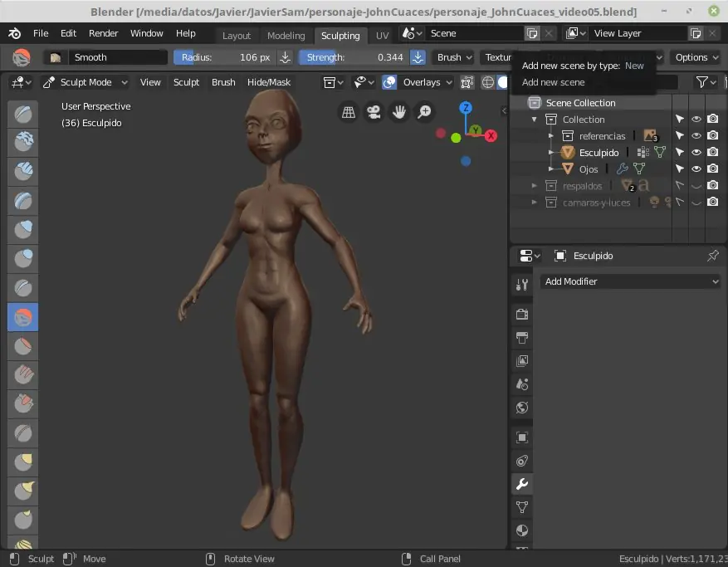Screen dimensions: 728x567
Task: Open the Physics properties tab
Action: pos(522,461)
